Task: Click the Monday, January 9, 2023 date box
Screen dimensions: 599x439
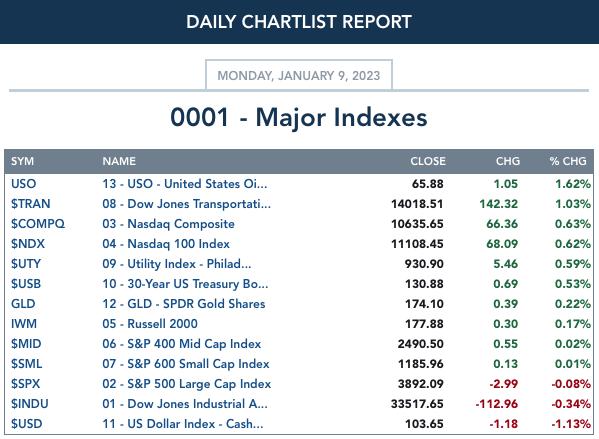Action: pos(299,75)
